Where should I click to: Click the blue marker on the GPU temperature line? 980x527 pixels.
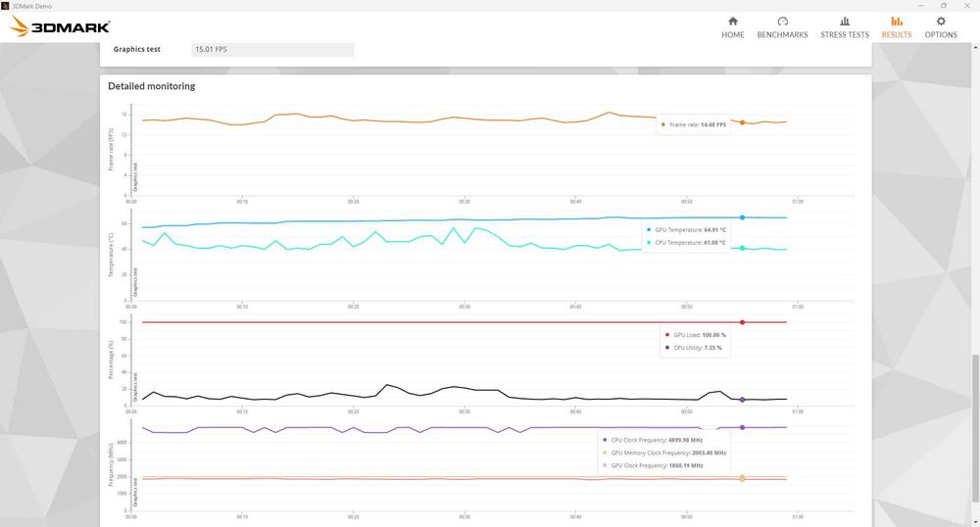(742, 217)
